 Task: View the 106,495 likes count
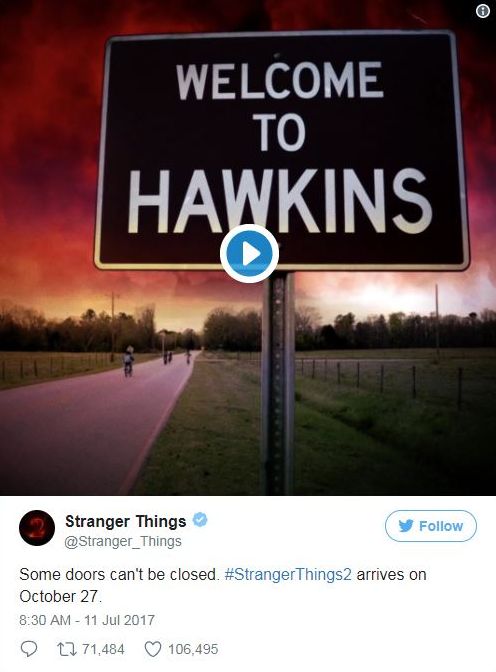tap(193, 649)
